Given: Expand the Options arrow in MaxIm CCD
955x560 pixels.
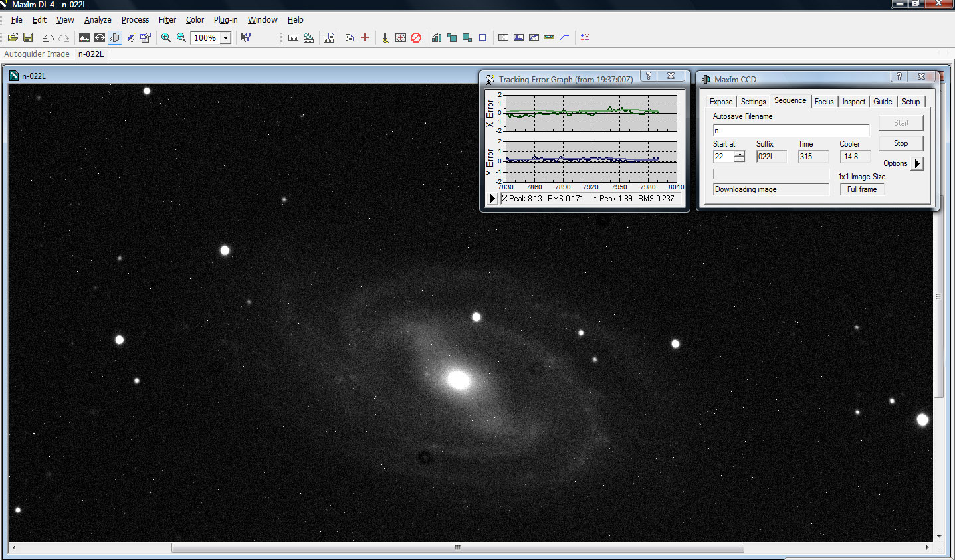Looking at the screenshot, I should click(x=917, y=163).
